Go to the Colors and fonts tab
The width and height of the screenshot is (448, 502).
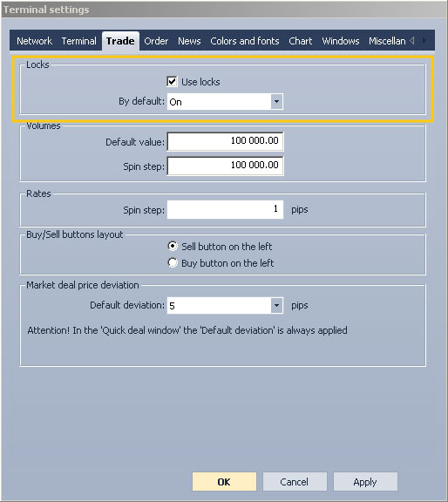[x=245, y=41]
